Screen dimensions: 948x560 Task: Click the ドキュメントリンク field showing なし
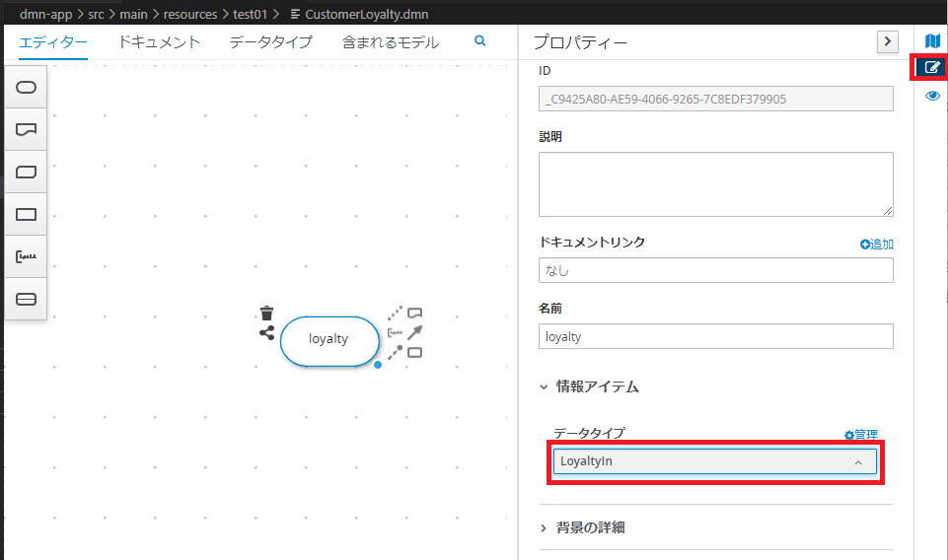tap(716, 270)
